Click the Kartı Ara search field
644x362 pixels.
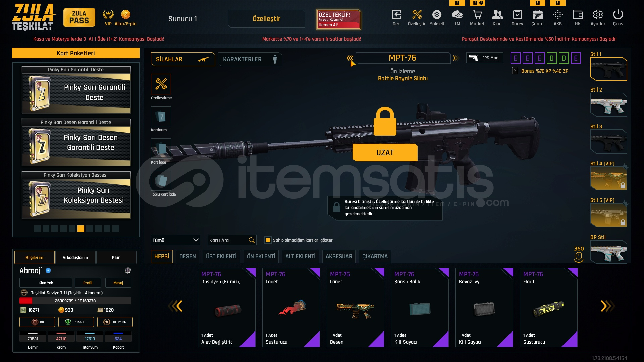pos(232,240)
